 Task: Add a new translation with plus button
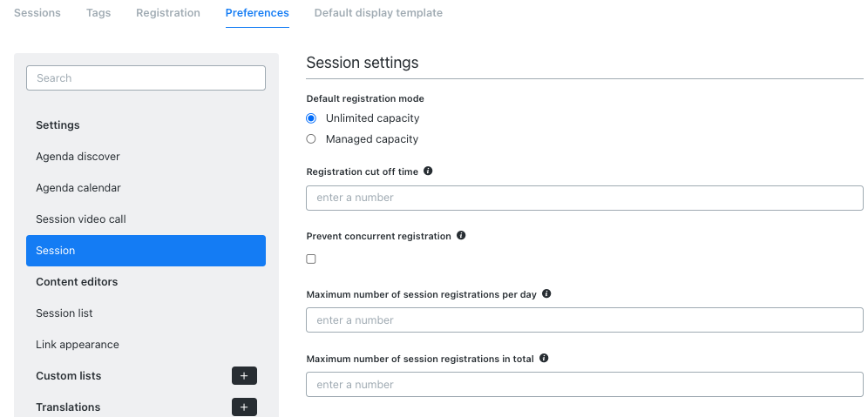244,407
